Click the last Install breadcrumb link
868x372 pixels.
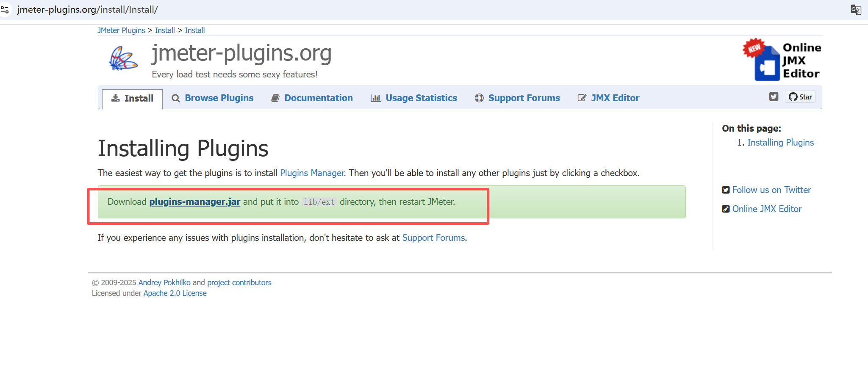[195, 30]
